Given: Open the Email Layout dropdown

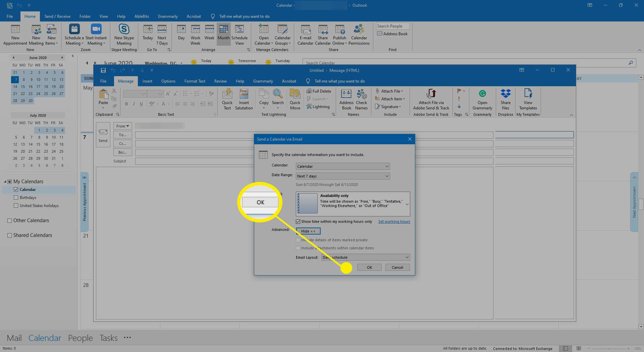Looking at the screenshot, I should point(366,257).
